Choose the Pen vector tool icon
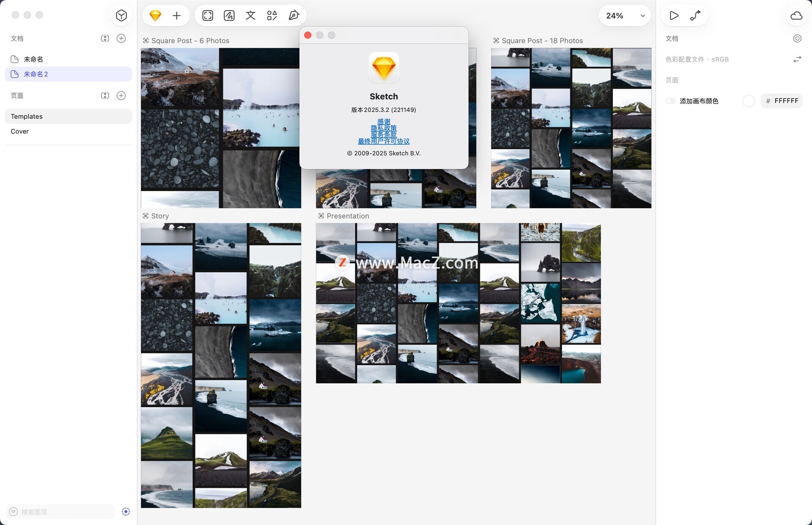The height and width of the screenshot is (525, 812). (294, 16)
